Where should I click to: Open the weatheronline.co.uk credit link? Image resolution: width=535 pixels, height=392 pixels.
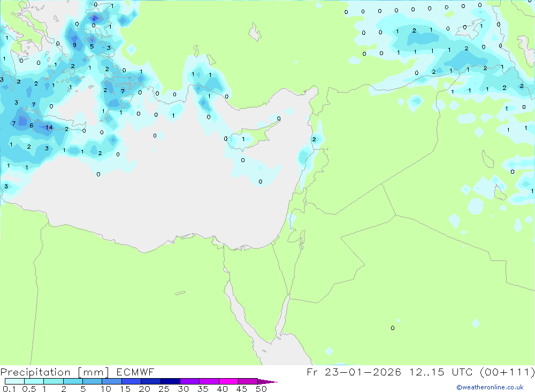point(490,387)
